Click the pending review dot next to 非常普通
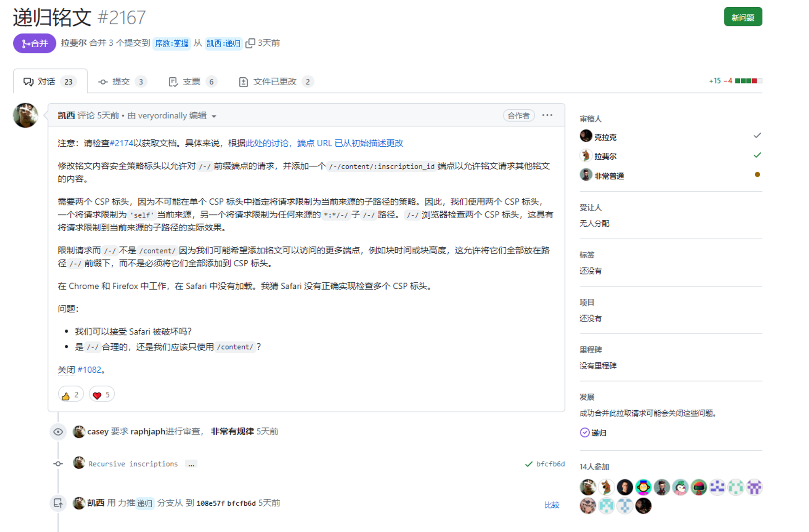The image size is (809, 532). (x=757, y=174)
